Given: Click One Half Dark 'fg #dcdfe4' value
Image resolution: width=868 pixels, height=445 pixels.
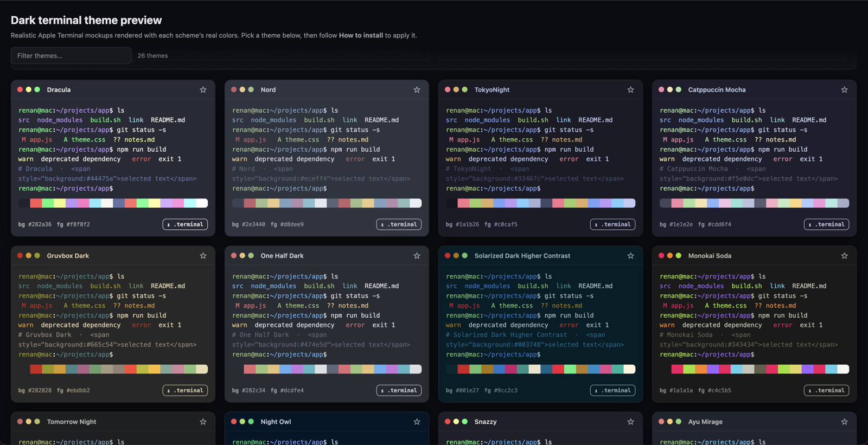Looking at the screenshot, I should point(287,390).
